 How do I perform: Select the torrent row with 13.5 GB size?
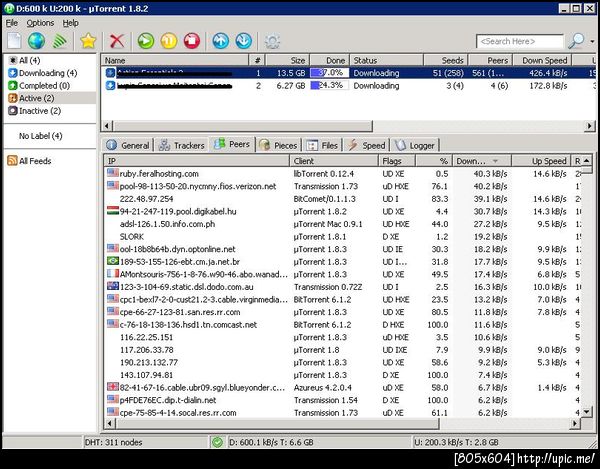(348, 73)
